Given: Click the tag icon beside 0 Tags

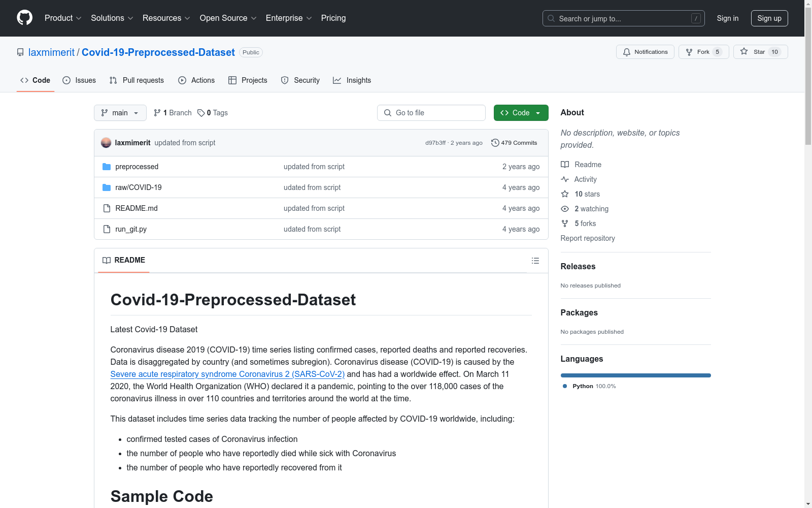Looking at the screenshot, I should click(201, 113).
